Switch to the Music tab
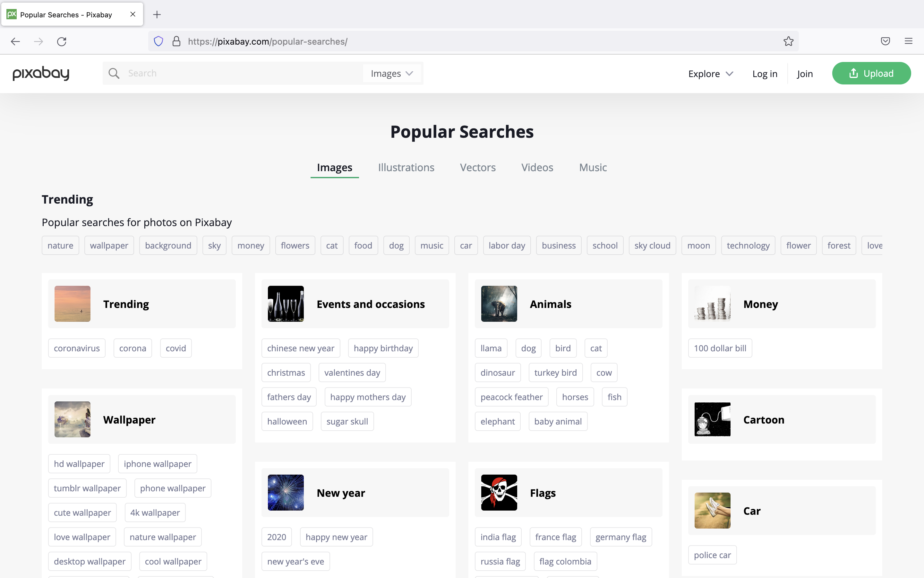Image resolution: width=924 pixels, height=578 pixels. (593, 167)
